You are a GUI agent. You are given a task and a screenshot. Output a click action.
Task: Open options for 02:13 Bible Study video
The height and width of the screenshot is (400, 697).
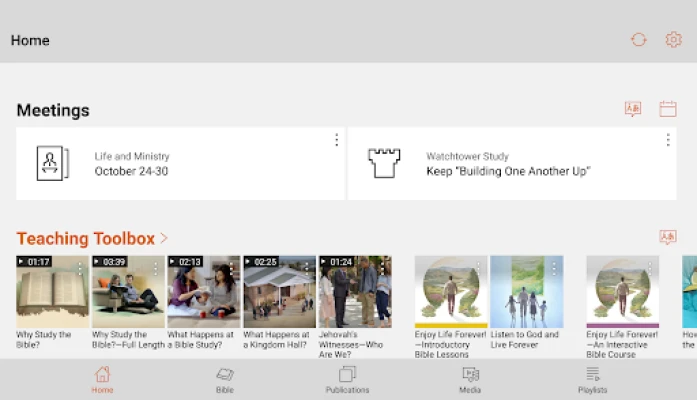pyautogui.click(x=231, y=268)
